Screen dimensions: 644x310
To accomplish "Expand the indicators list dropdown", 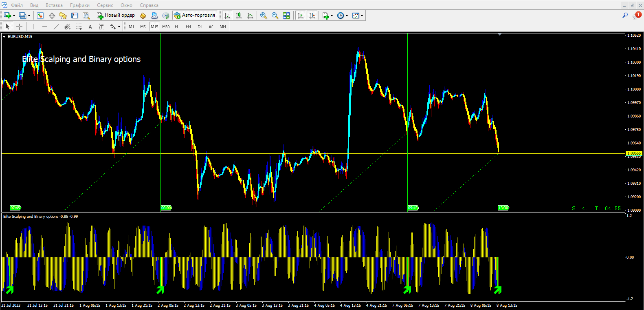I will (332, 15).
